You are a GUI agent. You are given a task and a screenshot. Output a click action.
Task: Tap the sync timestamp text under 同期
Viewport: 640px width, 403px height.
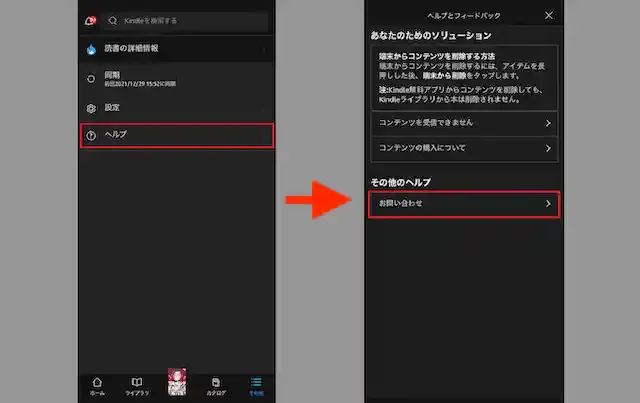tap(140, 84)
